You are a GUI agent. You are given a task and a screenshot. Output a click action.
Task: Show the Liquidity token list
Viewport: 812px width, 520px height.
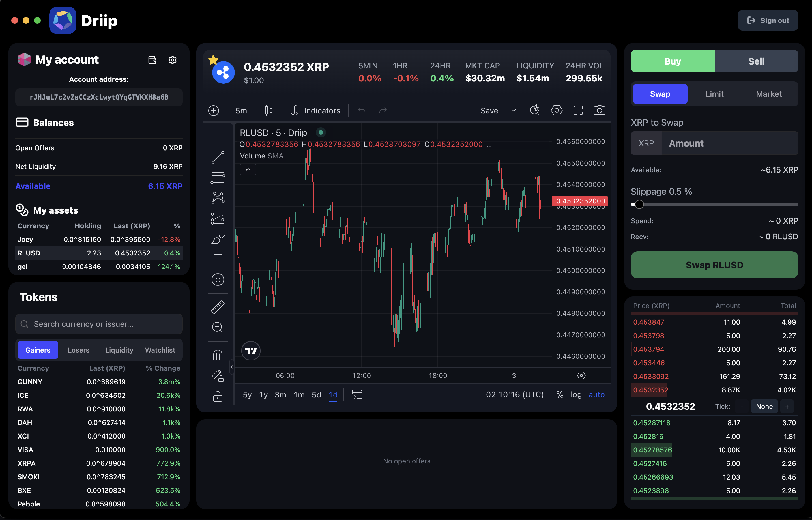click(119, 350)
